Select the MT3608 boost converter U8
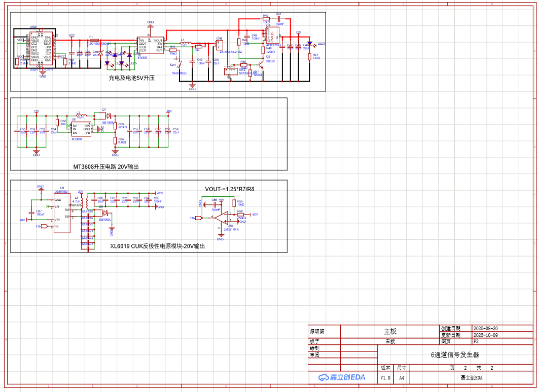The width and height of the screenshot is (538, 392). tap(81, 129)
